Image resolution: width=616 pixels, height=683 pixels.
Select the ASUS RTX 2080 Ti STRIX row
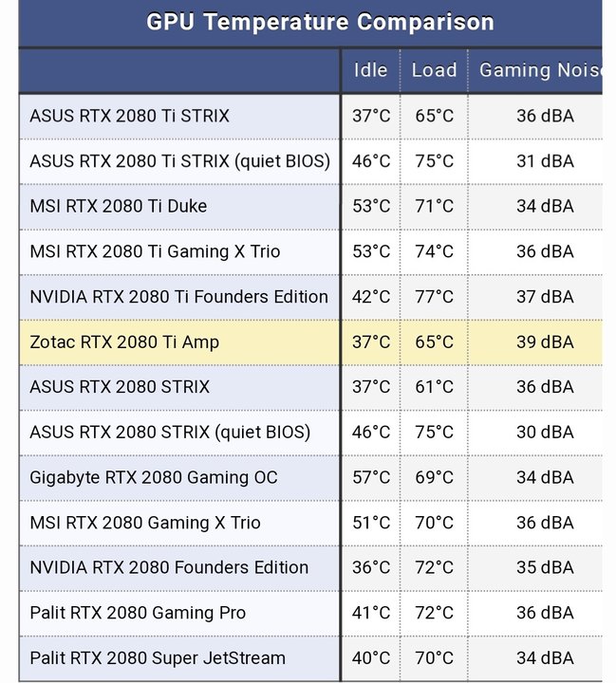[x=129, y=116]
